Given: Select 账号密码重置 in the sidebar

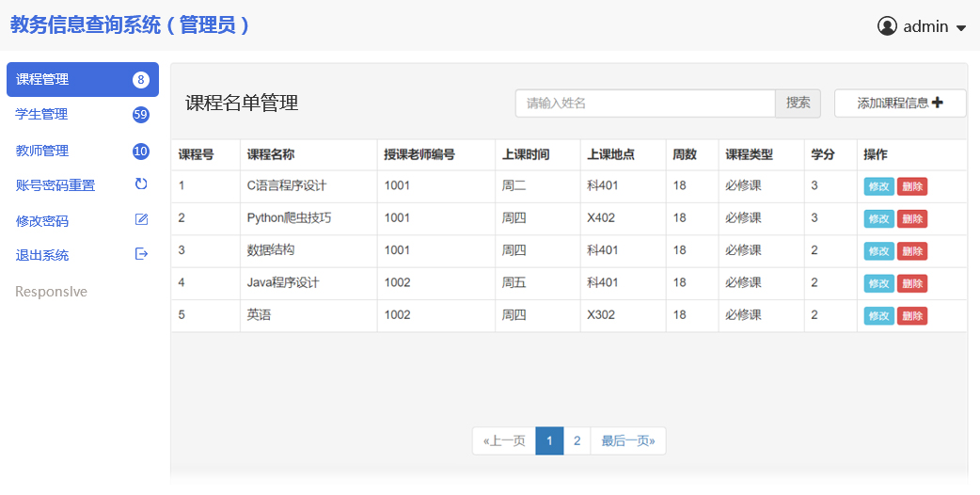Looking at the screenshot, I should [55, 185].
